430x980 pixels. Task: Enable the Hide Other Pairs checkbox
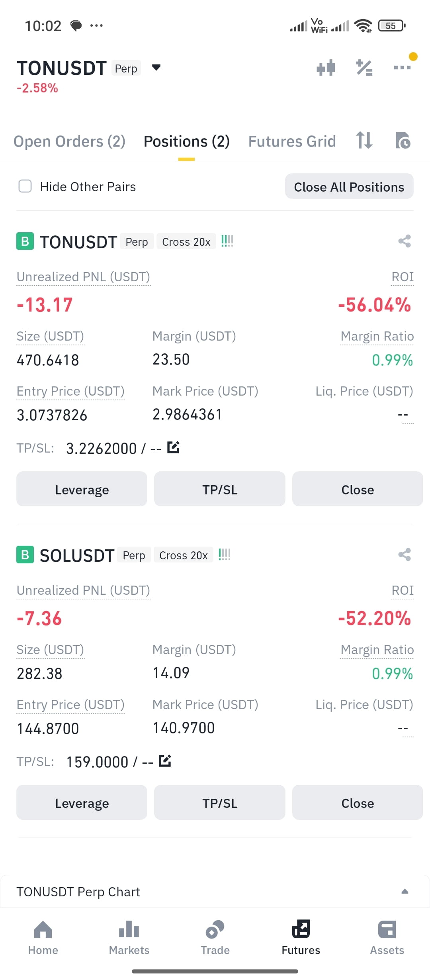(25, 186)
